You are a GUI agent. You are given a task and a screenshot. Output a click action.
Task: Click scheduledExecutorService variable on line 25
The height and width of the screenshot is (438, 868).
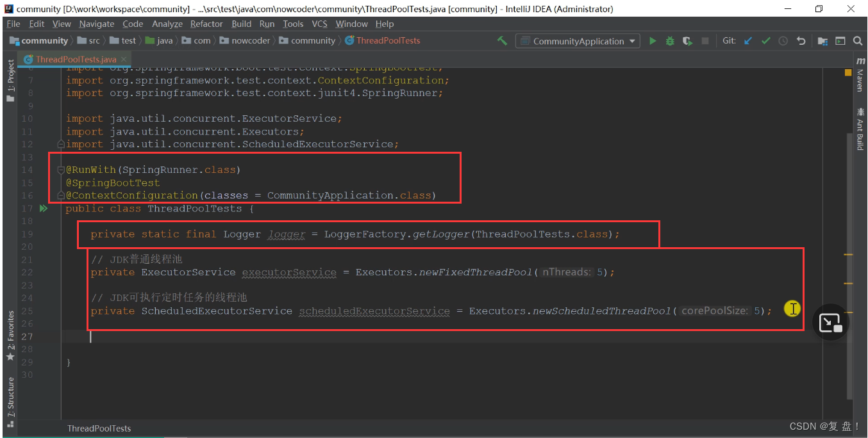[374, 311]
